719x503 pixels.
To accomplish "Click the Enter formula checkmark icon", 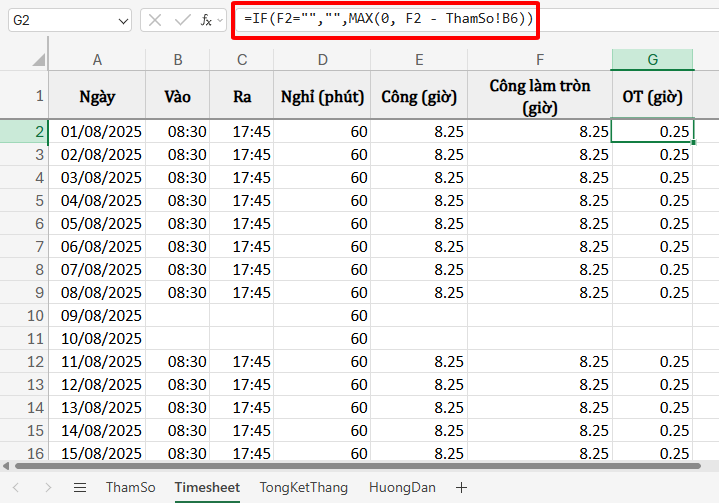I will [x=181, y=20].
